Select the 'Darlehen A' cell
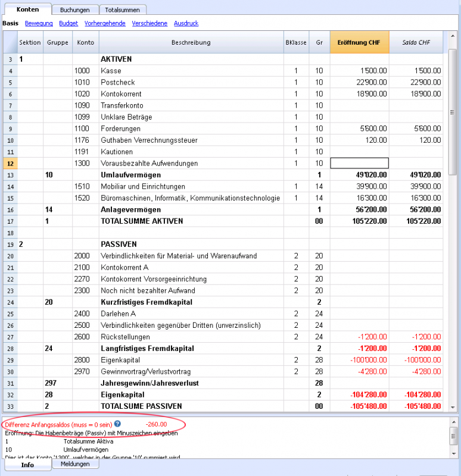This screenshot has width=461, height=476. [191, 314]
